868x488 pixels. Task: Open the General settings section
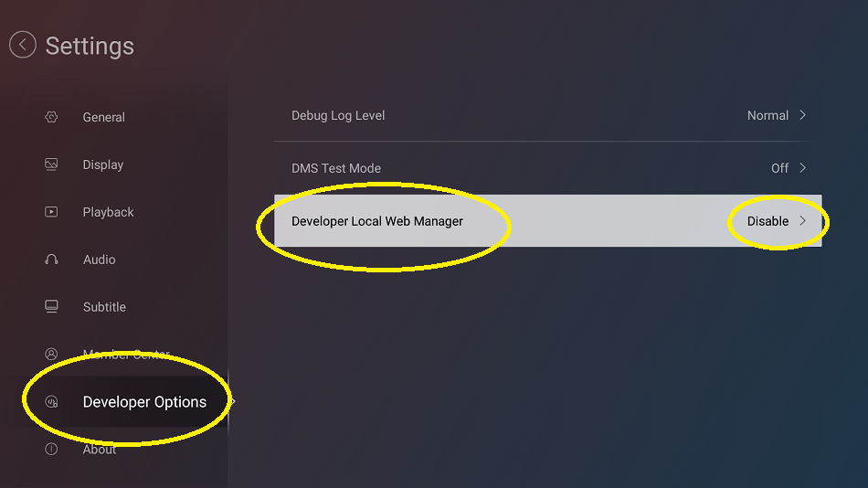coord(104,117)
